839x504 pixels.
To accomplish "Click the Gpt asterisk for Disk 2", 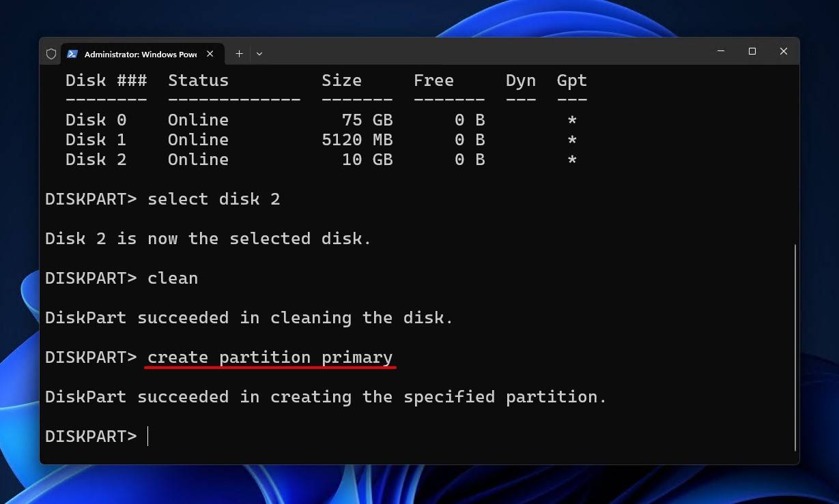I will 572,160.
